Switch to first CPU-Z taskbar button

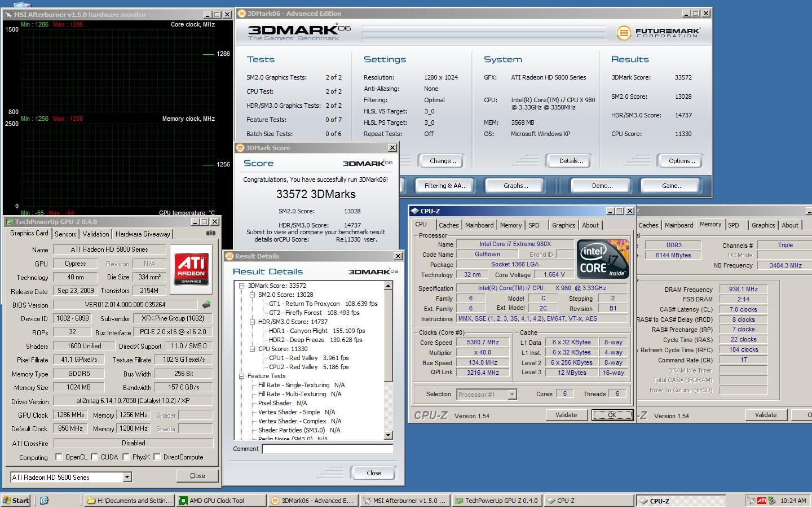coord(588,500)
